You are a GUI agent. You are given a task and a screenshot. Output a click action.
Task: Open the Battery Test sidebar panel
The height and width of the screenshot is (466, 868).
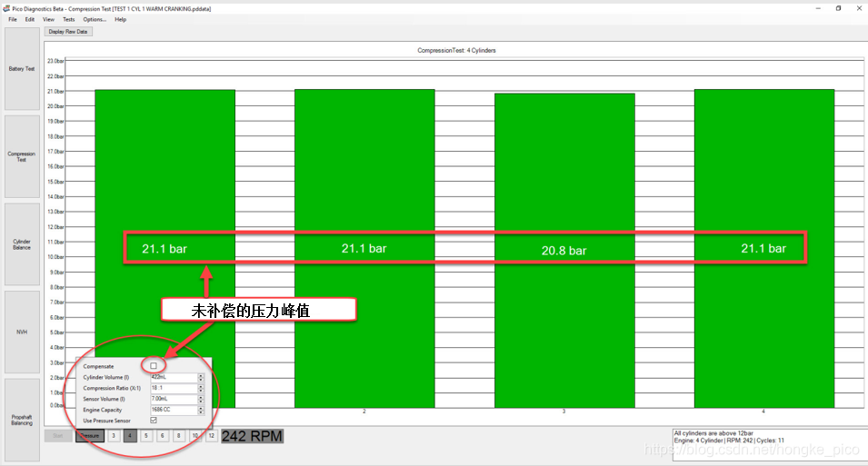pos(22,69)
